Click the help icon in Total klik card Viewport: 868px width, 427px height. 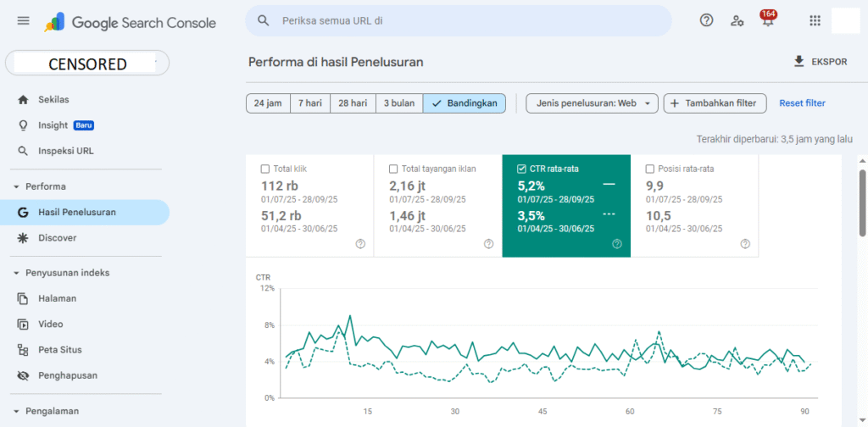click(x=360, y=244)
